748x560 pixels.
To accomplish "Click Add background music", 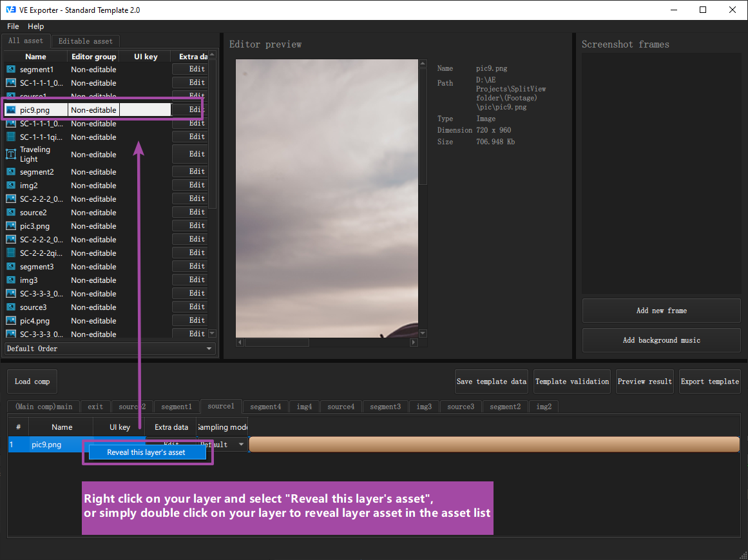I will (661, 340).
